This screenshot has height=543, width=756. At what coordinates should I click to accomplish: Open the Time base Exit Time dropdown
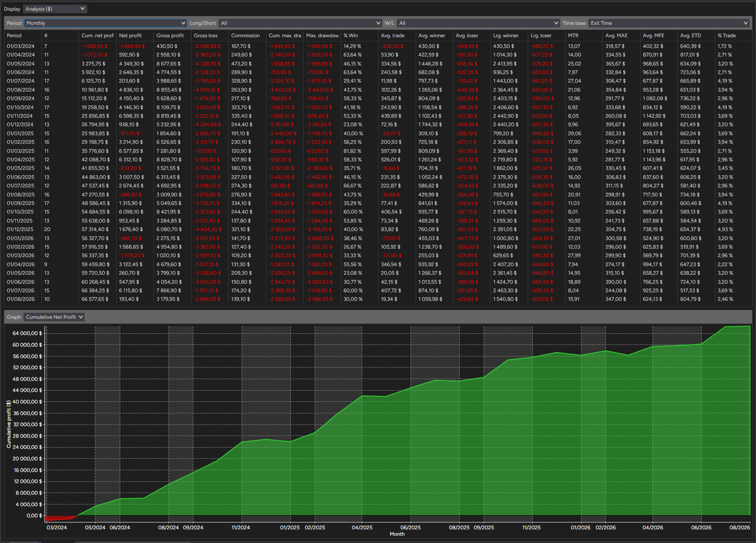click(669, 23)
